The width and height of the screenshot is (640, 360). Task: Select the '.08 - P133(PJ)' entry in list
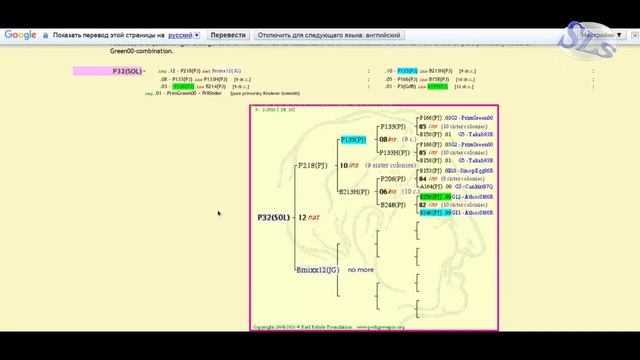(176, 79)
